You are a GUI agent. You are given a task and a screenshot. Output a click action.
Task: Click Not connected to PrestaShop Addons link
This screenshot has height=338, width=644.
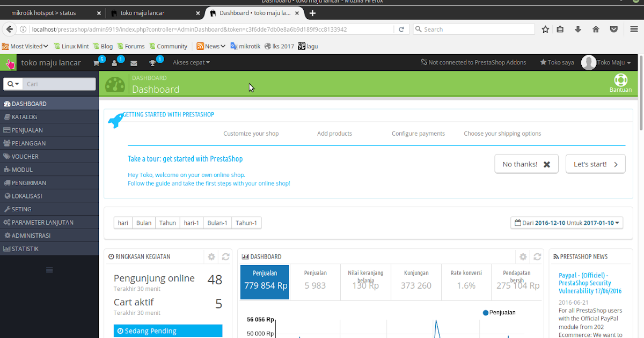pos(473,63)
